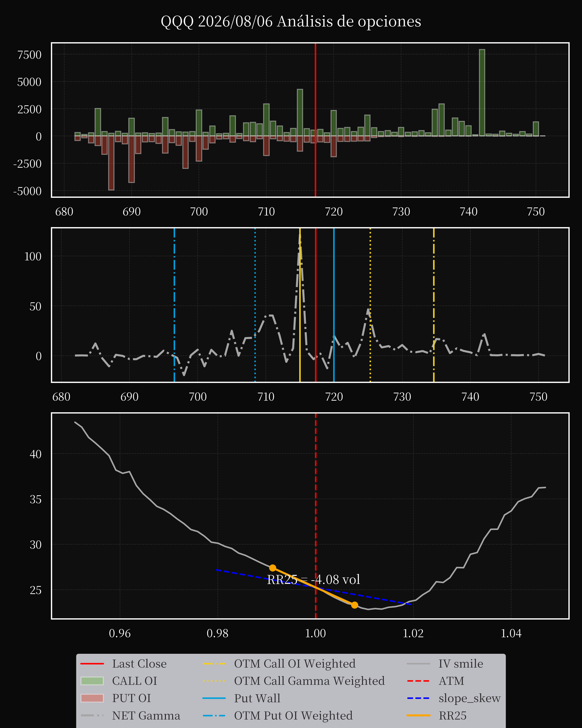Click the right orange RR25 endpoint marker
Image resolution: width=582 pixels, height=728 pixels.
[354, 605]
